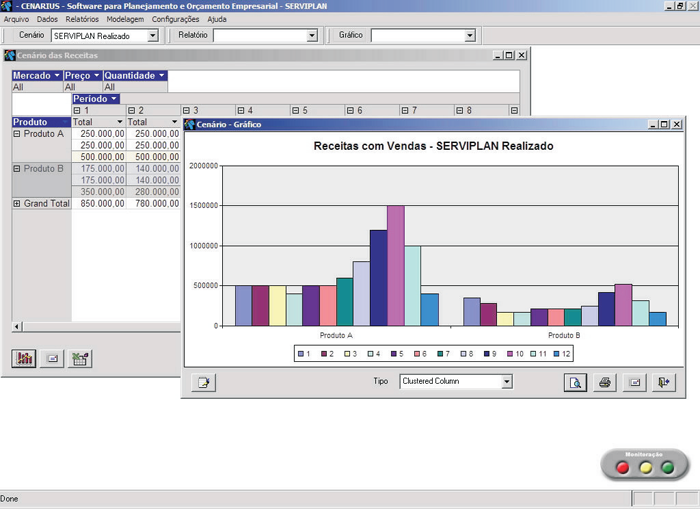The image size is (700, 509).
Task: Click the green monitoring light
Action: [668, 467]
